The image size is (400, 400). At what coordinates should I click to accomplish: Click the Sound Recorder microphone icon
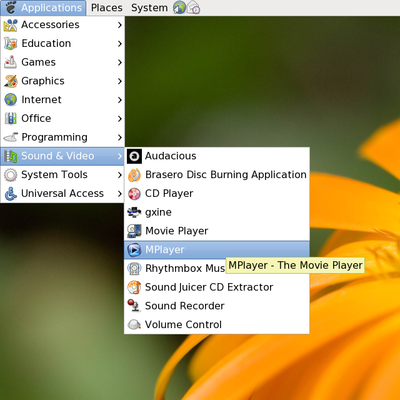[134, 306]
